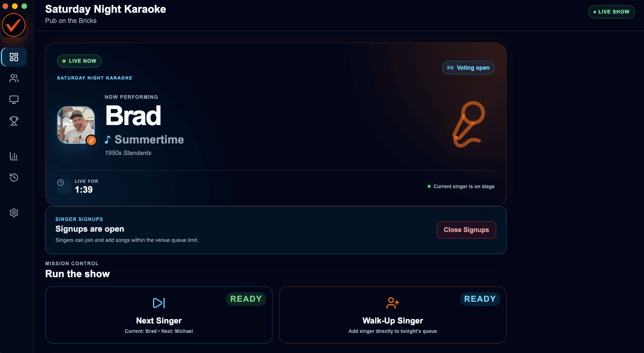Click the LIVE FOR timer clock icon

(61, 183)
